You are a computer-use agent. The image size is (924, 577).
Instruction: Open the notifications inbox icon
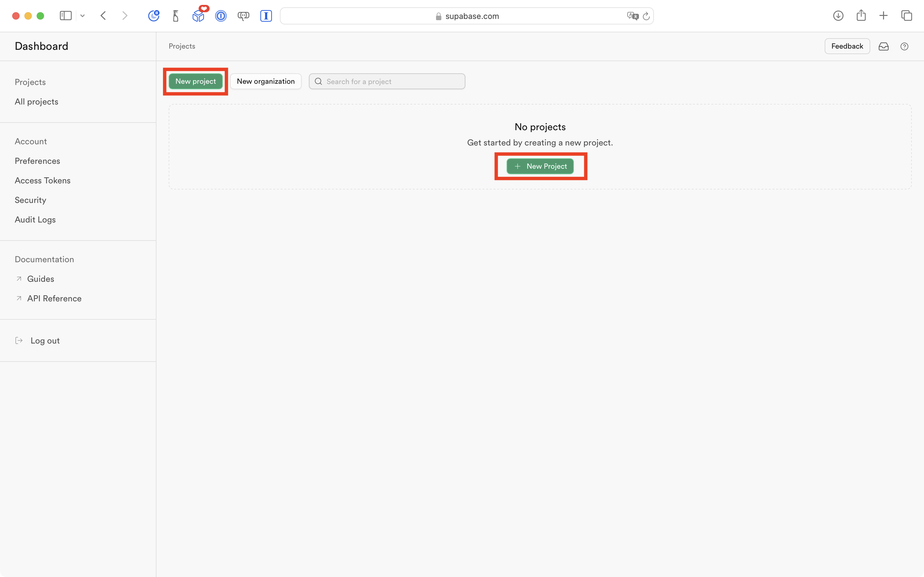884,46
